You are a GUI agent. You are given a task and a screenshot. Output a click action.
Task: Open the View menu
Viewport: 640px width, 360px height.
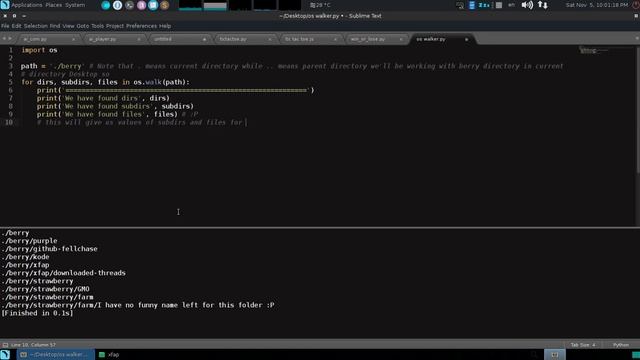pos(68,26)
